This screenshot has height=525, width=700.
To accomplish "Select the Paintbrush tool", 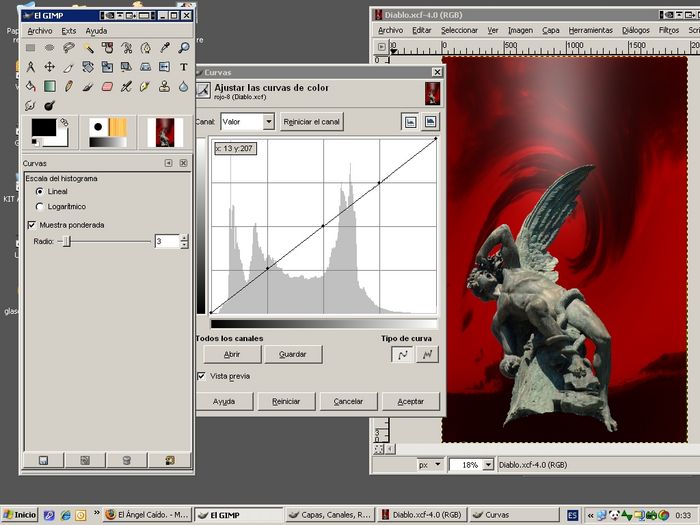I will click(x=88, y=86).
